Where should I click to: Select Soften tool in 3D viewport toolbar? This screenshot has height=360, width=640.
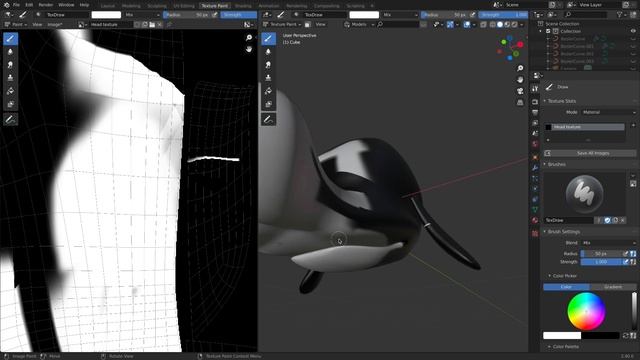tap(268, 52)
